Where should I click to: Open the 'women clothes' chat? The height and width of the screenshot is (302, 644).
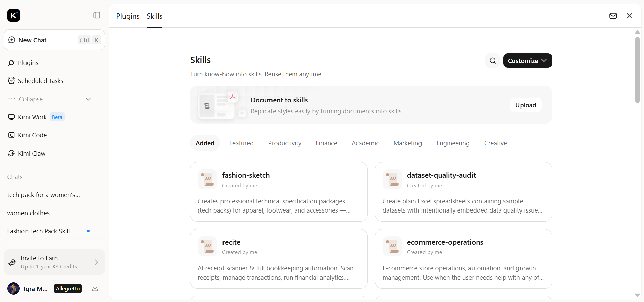click(29, 213)
